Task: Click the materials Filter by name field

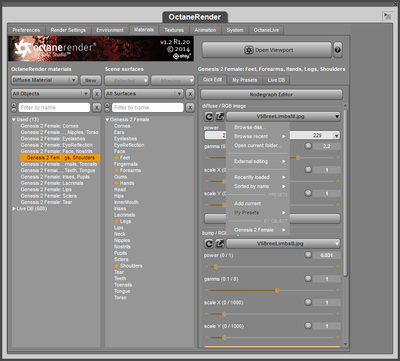Action: click(x=54, y=108)
